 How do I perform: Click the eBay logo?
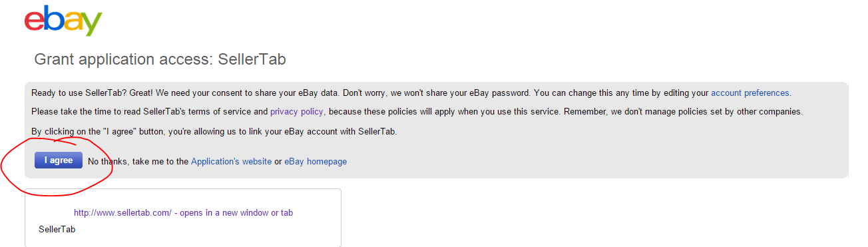[63, 21]
